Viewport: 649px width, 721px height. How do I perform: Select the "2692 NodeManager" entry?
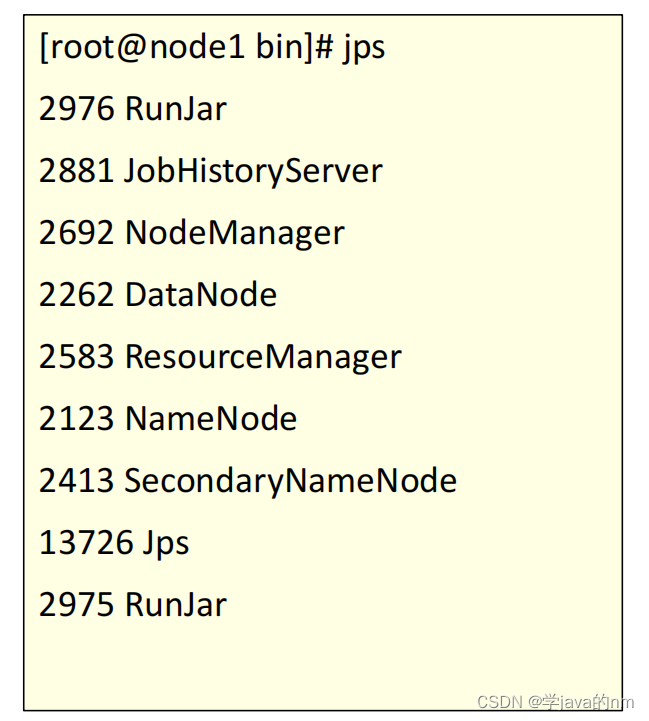pos(192,233)
